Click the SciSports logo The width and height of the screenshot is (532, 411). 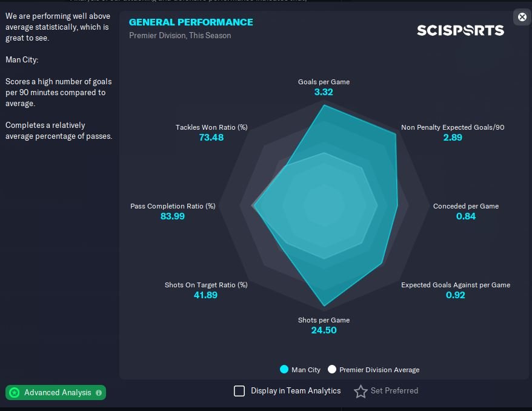tap(460, 30)
